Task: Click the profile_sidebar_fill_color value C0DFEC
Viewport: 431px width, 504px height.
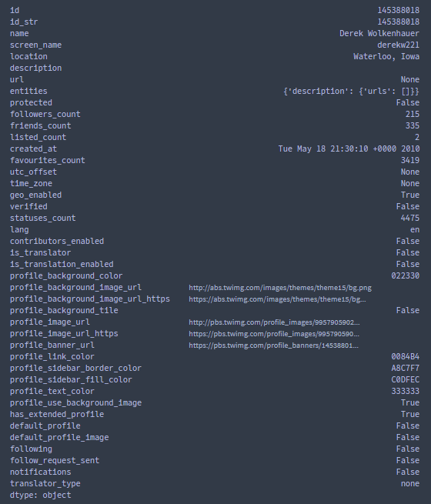Action: click(x=406, y=379)
